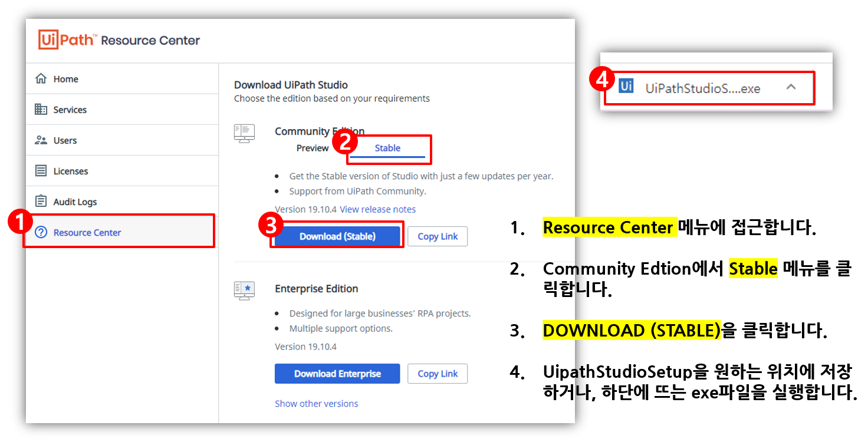Click the Audit Logs clipboard icon

(41, 202)
